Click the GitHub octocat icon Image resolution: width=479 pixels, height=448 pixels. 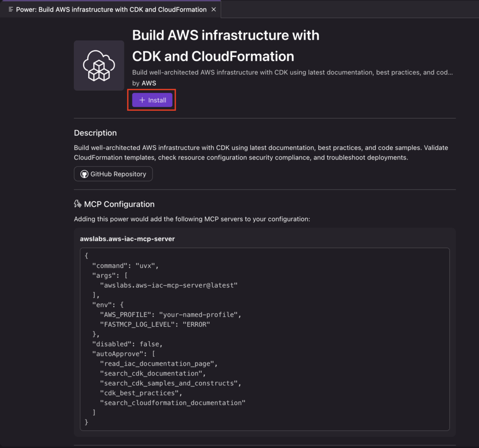pyautogui.click(x=85, y=174)
